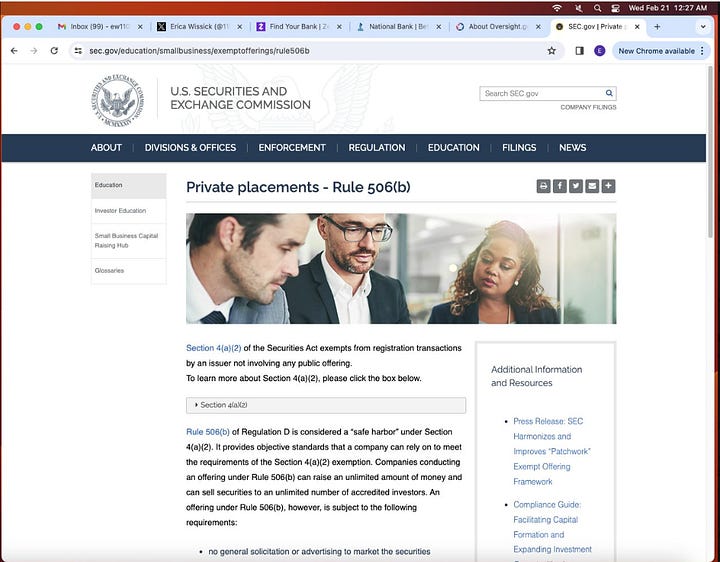Open the ENFORCEMENT menu
The image size is (720, 562).
coord(292,147)
